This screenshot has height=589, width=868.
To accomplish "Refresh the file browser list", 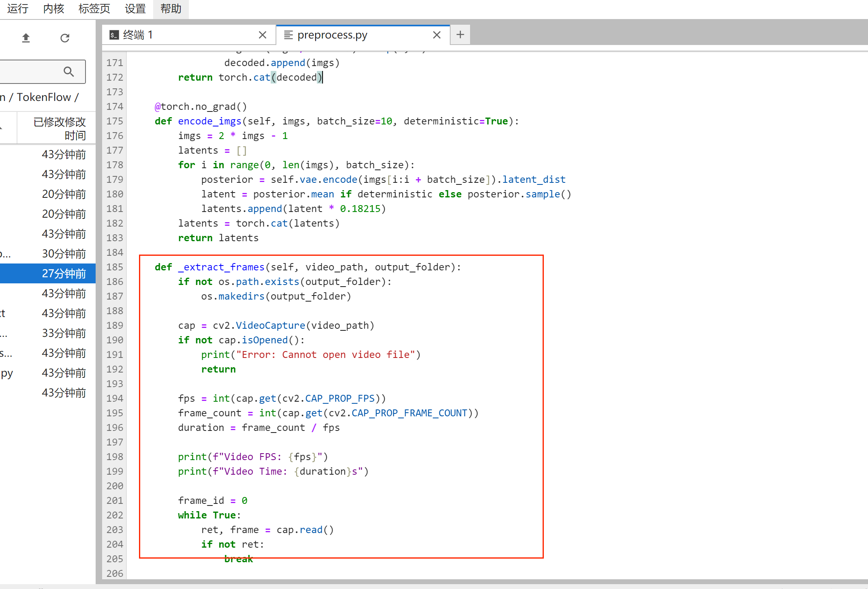I will coord(65,38).
